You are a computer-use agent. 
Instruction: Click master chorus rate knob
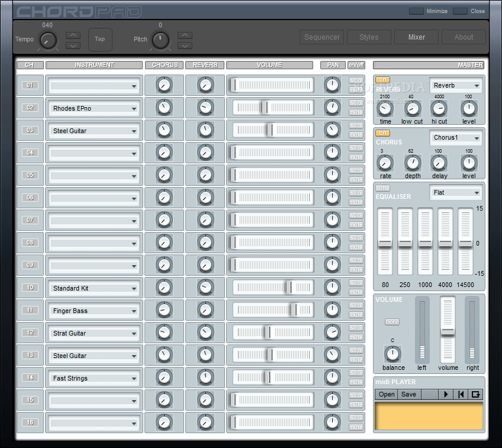tap(385, 163)
